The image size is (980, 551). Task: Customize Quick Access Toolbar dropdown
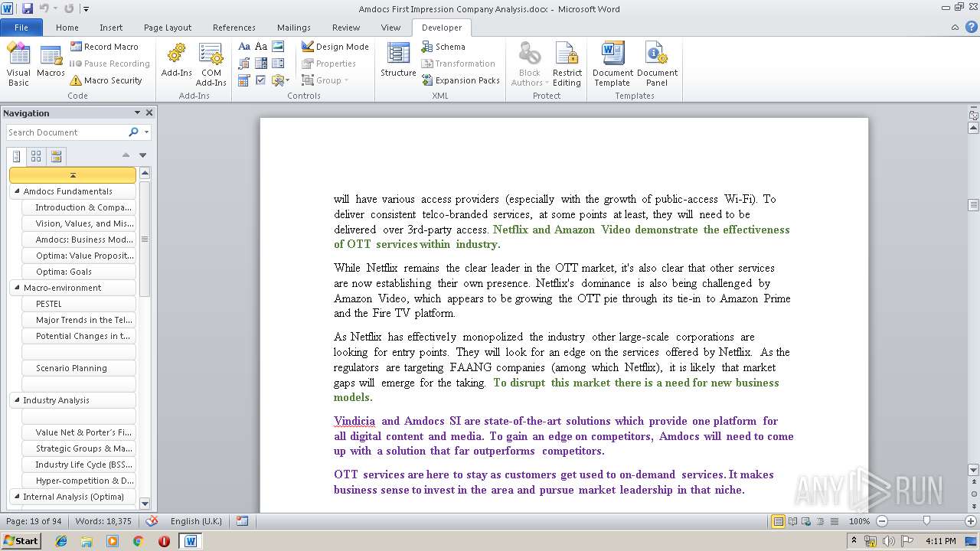(x=86, y=9)
